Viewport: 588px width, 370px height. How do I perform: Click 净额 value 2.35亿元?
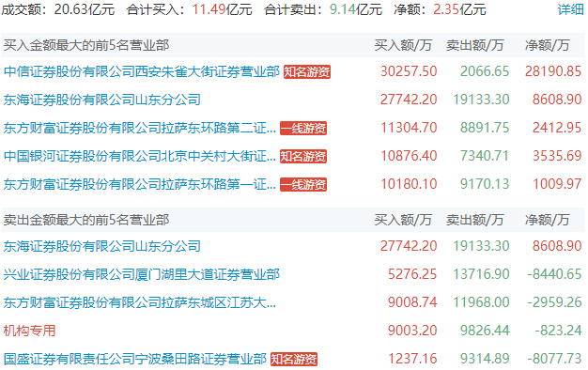click(x=459, y=9)
